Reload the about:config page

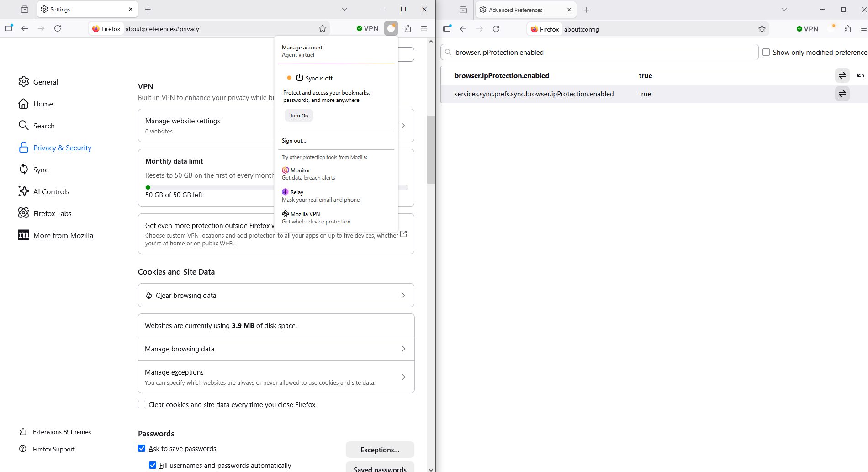point(496,29)
